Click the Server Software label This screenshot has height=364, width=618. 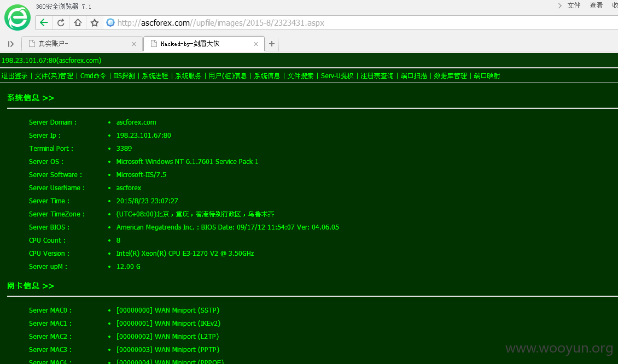pos(55,174)
